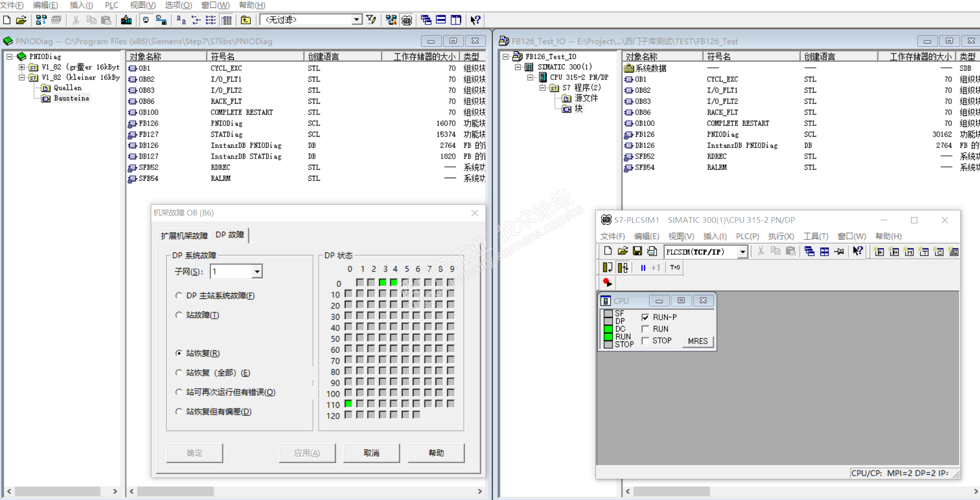Click Tile Vertically icon in SIMATIC Manager toolbar
This screenshot has height=500, width=980.
456,20
